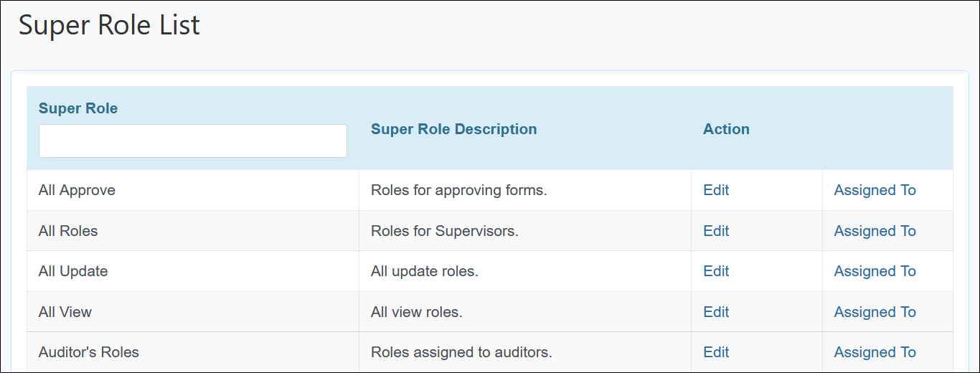Click the Super Role filter input field
The height and width of the screenshot is (373, 980).
192,141
